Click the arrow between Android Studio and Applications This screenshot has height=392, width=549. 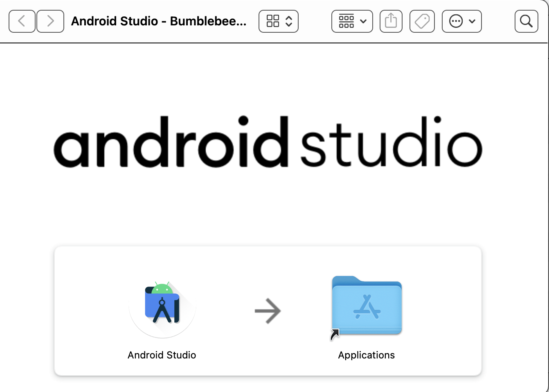(268, 311)
